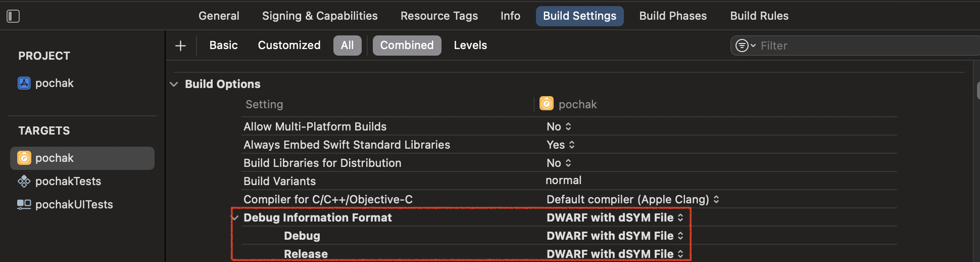The image size is (980, 262).
Task: Toggle the All settings filter
Action: 348,46
